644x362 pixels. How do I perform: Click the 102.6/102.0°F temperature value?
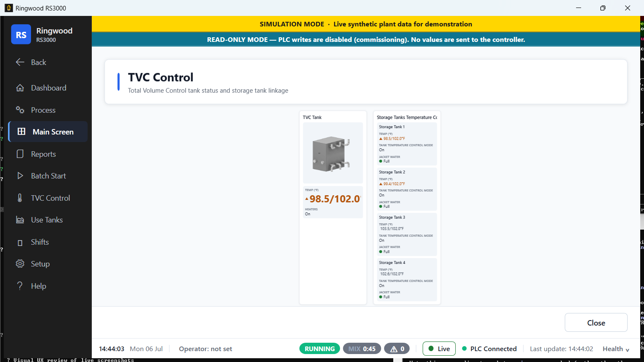point(392,274)
